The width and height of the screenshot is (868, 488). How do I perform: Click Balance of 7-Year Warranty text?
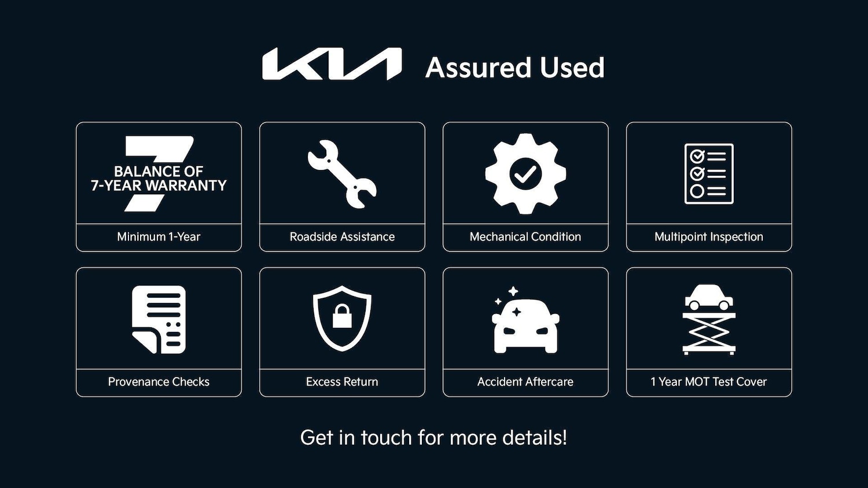pos(159,178)
